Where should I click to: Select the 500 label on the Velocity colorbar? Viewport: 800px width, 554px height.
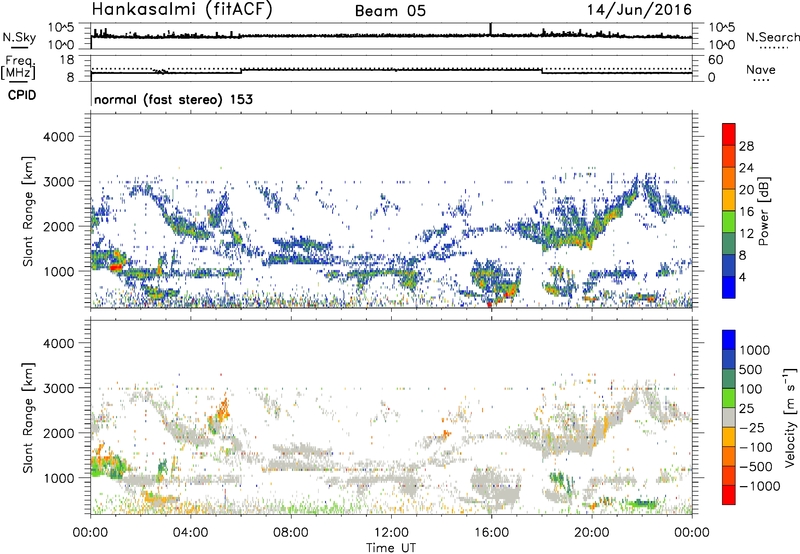click(751, 369)
